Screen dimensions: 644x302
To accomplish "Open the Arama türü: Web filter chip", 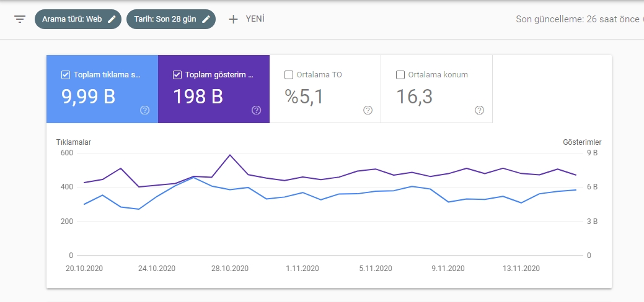I will click(x=78, y=19).
